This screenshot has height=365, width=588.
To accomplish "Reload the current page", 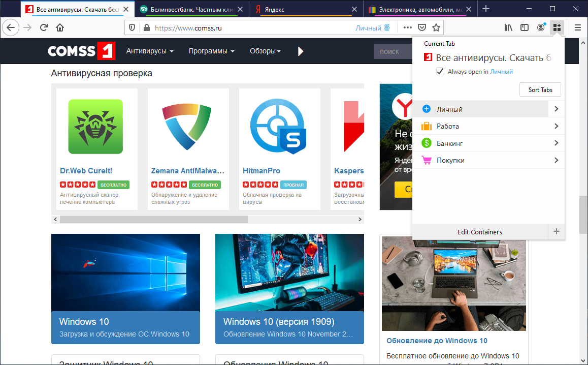I will click(x=44, y=27).
